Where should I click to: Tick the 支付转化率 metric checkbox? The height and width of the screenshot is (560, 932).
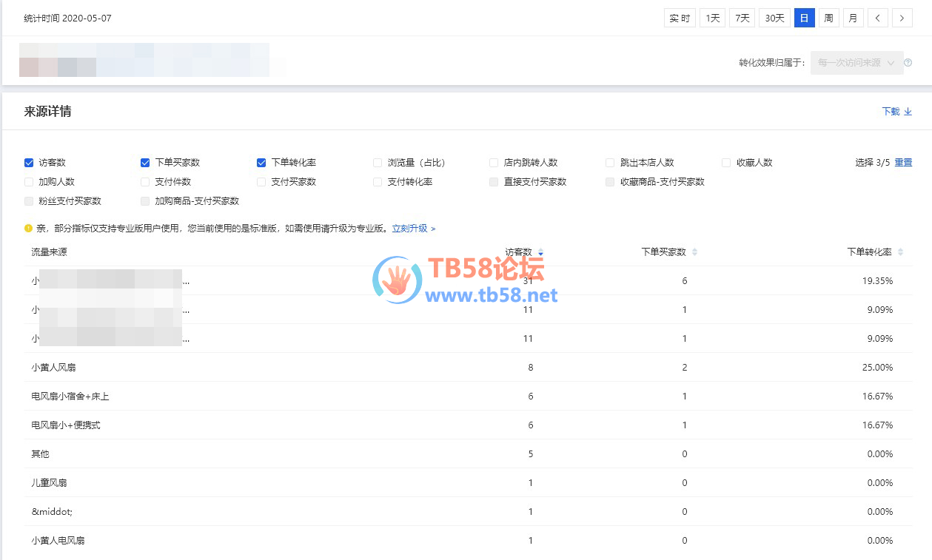378,182
